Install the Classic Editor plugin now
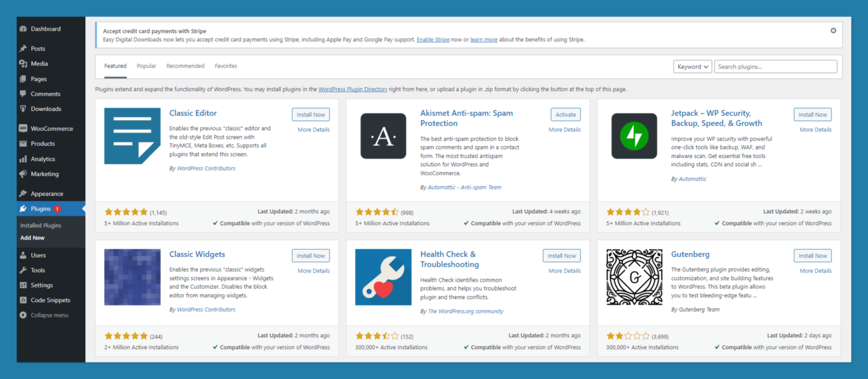The width and height of the screenshot is (868, 379). (311, 115)
